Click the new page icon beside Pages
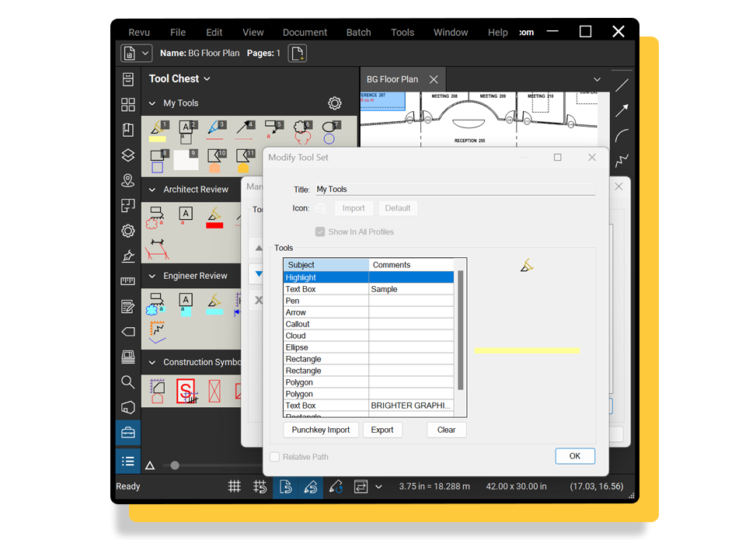756x540 pixels. (298, 53)
